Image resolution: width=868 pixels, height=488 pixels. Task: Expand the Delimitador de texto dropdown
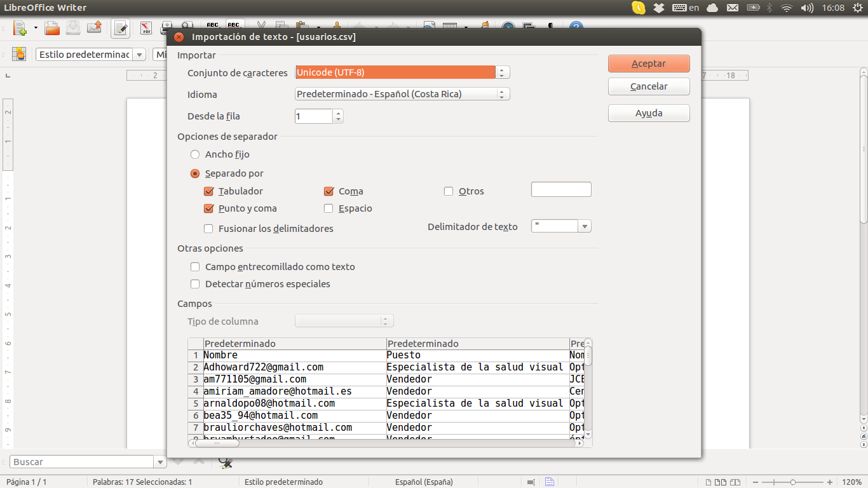(x=585, y=227)
